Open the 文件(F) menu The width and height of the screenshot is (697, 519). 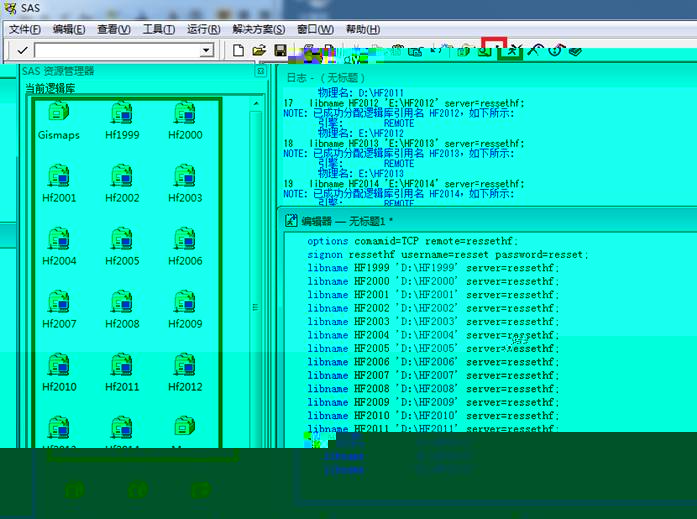24,29
